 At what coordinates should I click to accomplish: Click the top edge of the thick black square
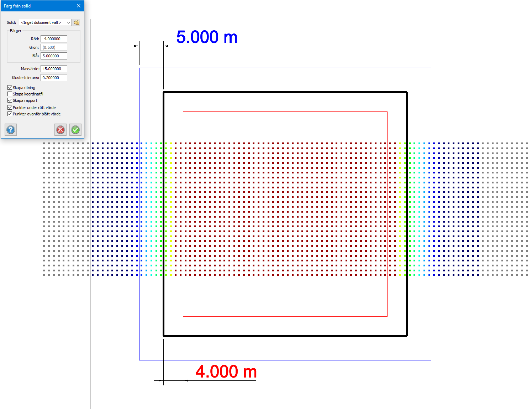click(285, 92)
